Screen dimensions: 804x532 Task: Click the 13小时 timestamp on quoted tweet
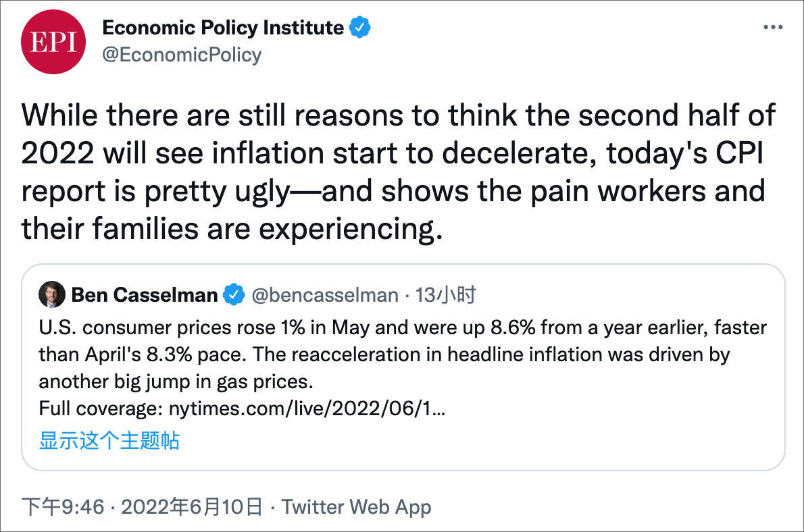tap(446, 295)
